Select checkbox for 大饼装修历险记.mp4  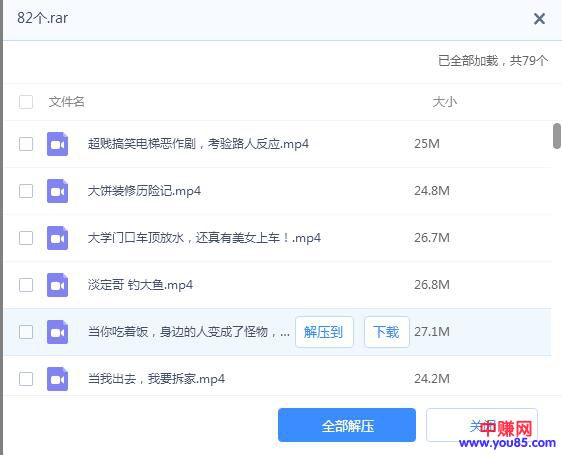[26, 191]
